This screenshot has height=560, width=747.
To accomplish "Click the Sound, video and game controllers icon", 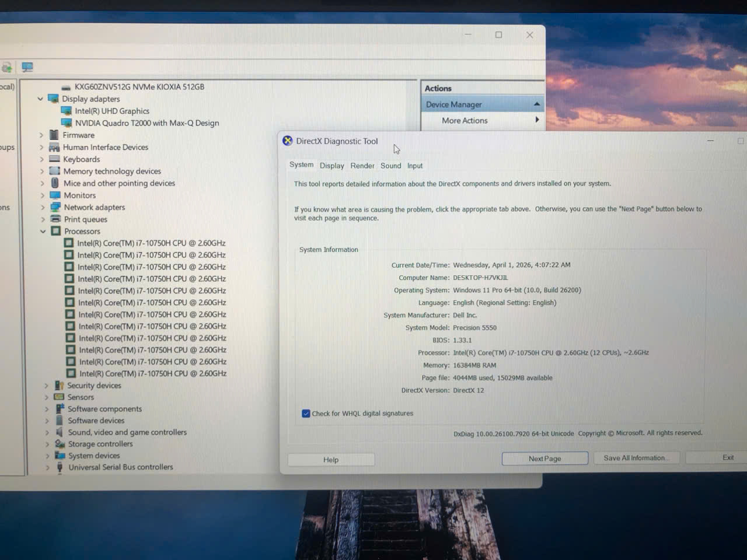I will (x=60, y=432).
